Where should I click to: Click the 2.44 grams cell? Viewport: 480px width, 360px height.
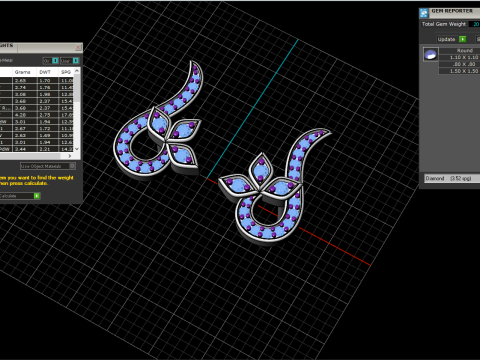[25, 149]
